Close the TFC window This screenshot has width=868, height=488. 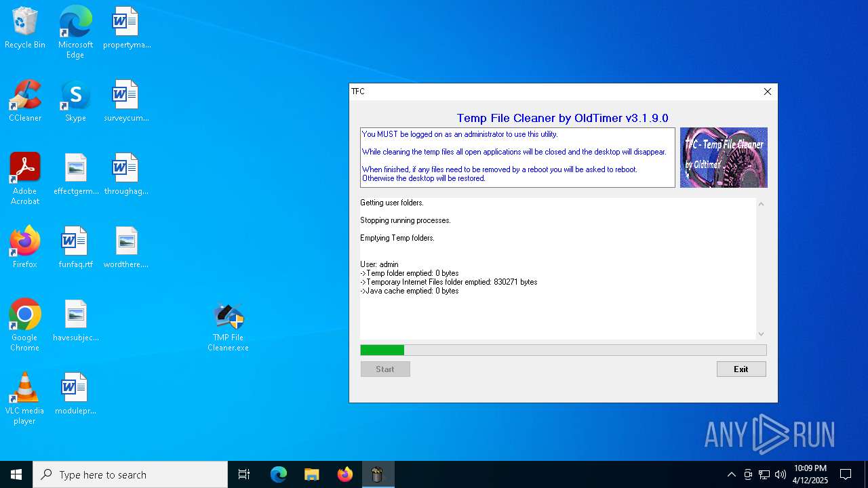click(x=768, y=91)
